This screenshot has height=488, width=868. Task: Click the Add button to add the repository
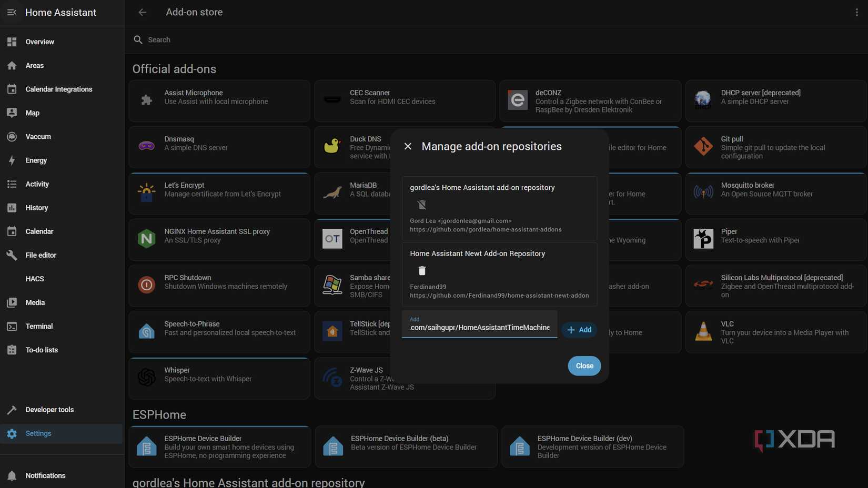[579, 330]
